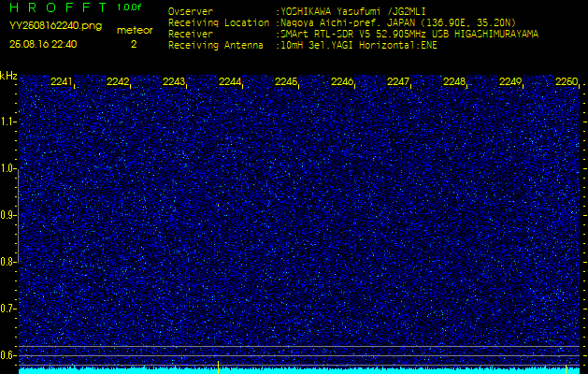Click version label 1.0.0f
The height and width of the screenshot is (374, 588).
(x=129, y=7)
